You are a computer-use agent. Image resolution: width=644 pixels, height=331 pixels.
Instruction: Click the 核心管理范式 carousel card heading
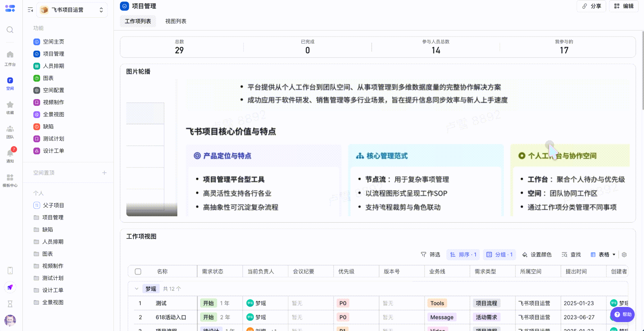coord(387,156)
